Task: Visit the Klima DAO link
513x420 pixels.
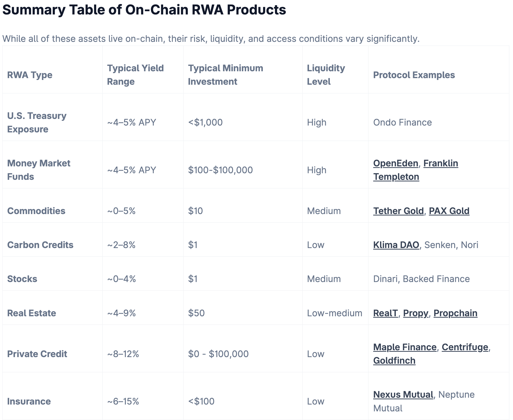Action: (396, 245)
